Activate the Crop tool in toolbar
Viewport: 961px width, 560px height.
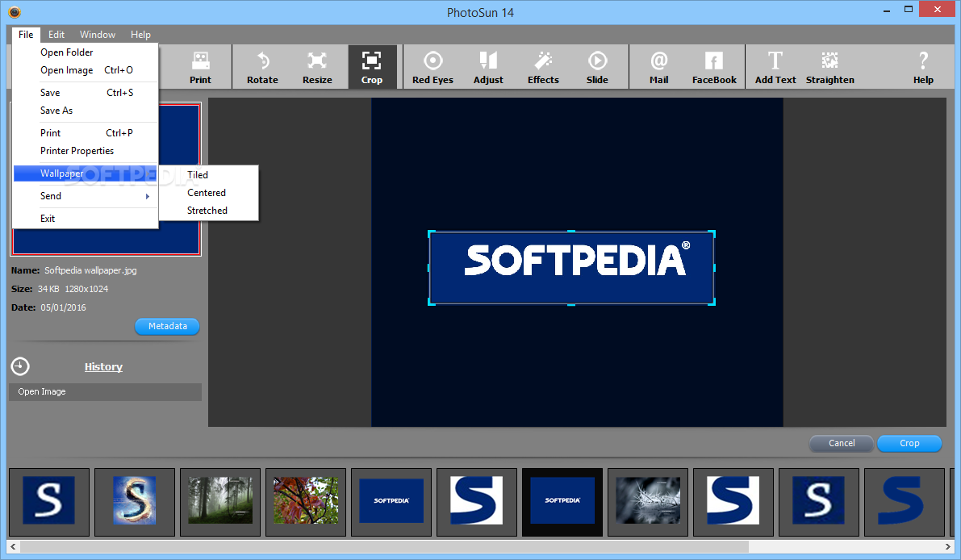(x=371, y=68)
